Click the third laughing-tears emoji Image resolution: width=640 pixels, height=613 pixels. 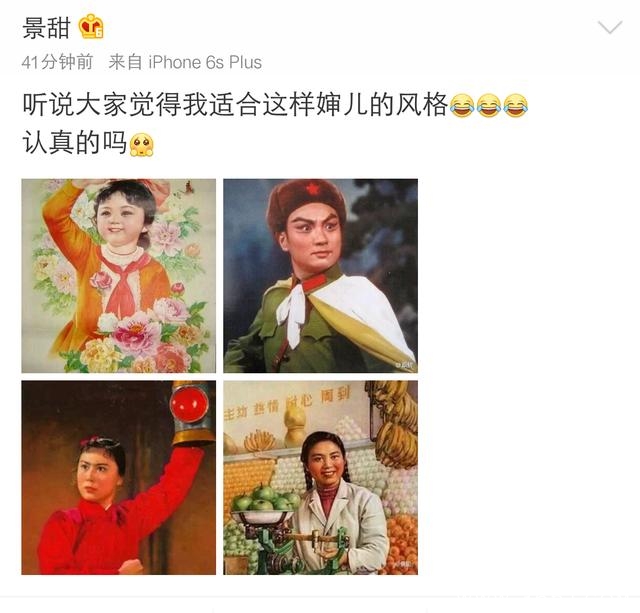pos(516,105)
